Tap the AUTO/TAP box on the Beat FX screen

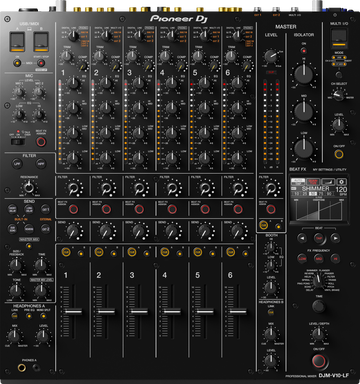tap(298, 182)
